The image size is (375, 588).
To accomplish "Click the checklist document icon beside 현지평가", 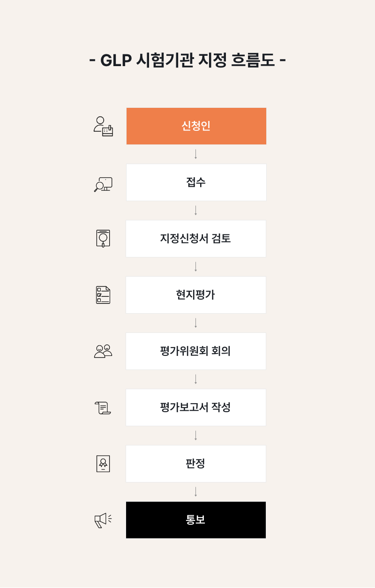I will [x=103, y=295].
